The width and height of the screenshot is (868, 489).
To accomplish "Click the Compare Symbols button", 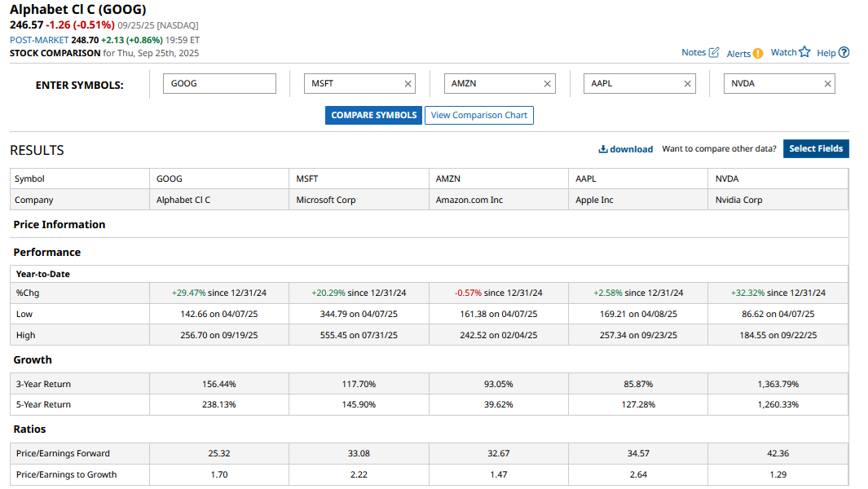I will point(373,115).
